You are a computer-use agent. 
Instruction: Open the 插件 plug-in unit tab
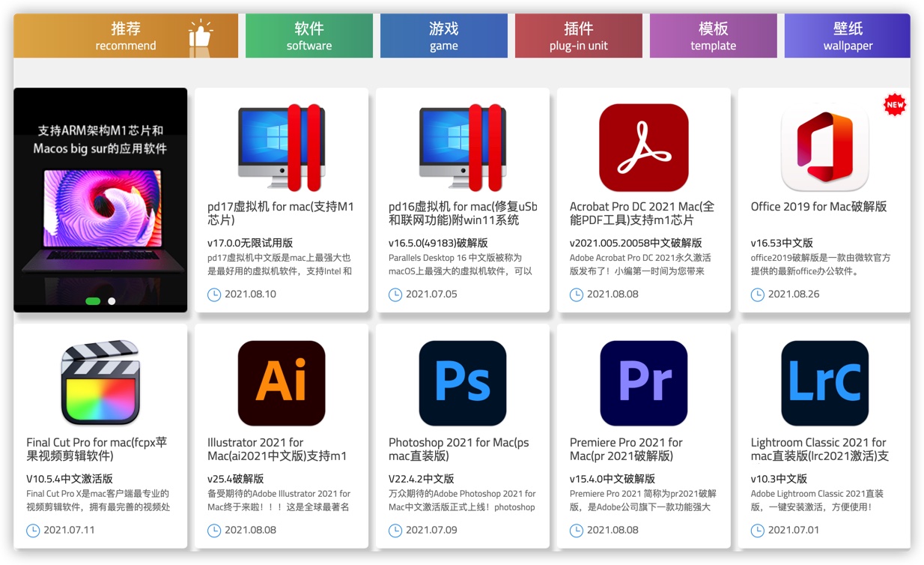[579, 36]
